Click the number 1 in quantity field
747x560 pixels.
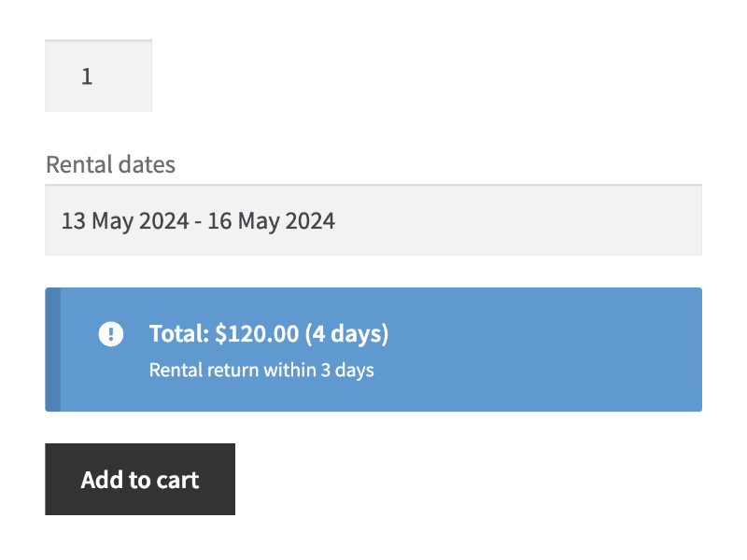87,77
